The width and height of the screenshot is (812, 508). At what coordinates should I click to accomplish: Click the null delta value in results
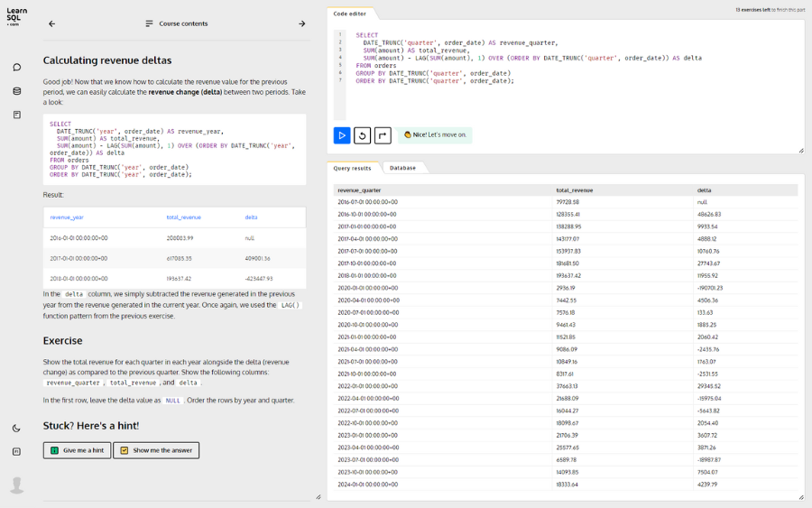pos(702,202)
